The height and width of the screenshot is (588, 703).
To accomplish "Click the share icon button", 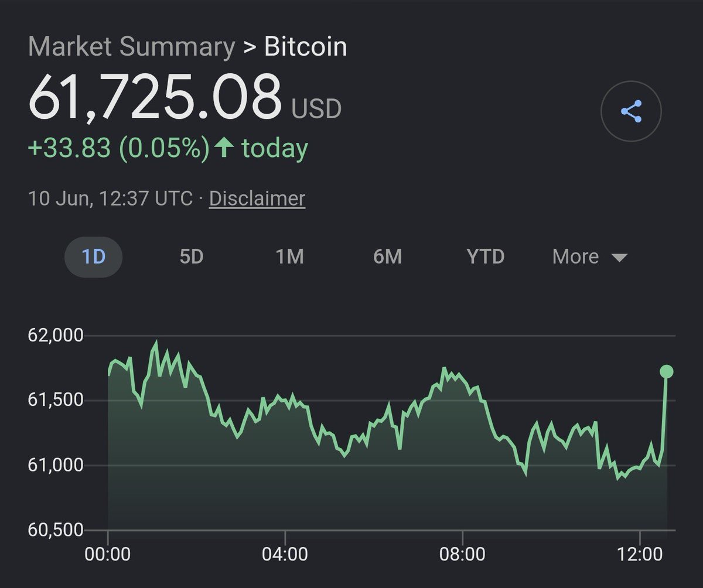I will [x=631, y=111].
